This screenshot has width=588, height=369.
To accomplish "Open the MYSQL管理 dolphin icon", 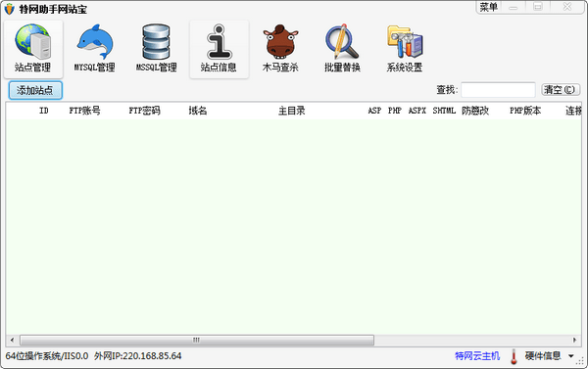I will click(x=94, y=49).
